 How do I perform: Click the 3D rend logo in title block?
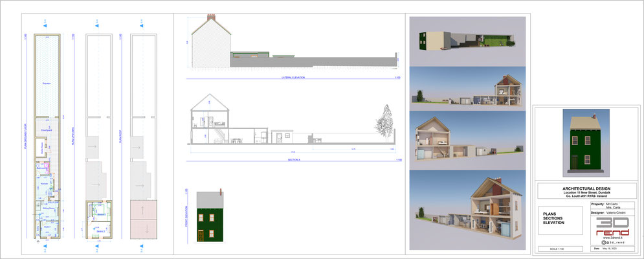pos(612,227)
